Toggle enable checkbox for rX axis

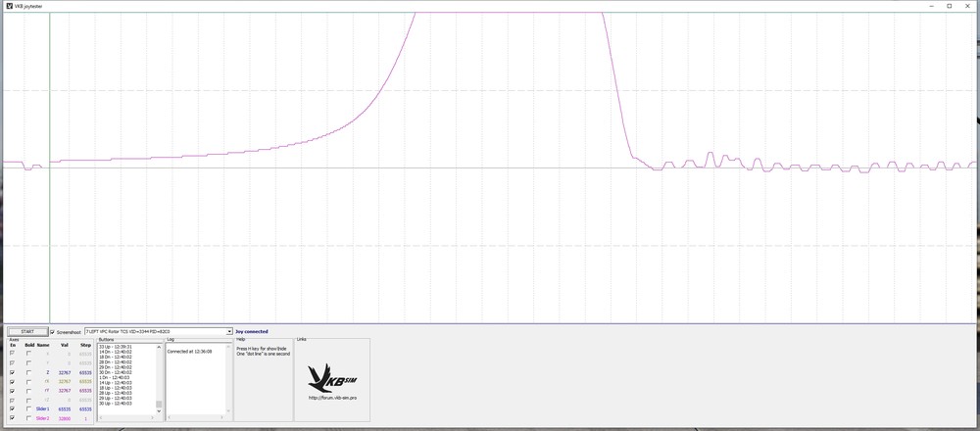12,381
